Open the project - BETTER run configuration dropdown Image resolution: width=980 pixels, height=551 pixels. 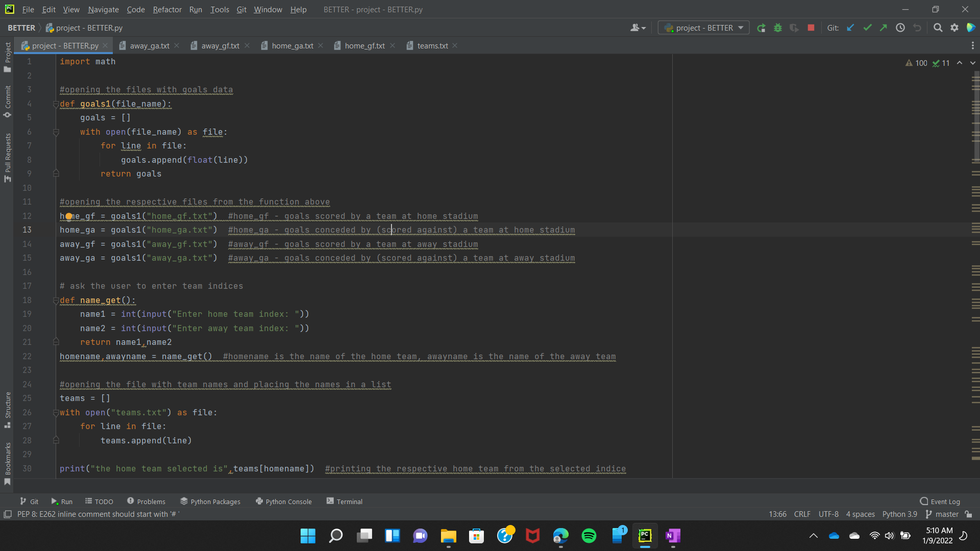point(703,28)
